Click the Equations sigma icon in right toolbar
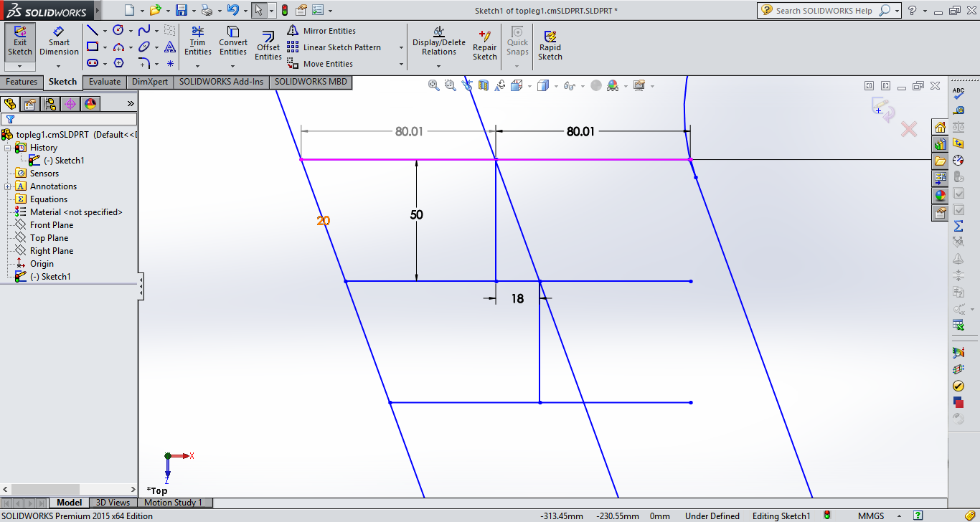Screen dimensions: 980x522 click(958, 226)
